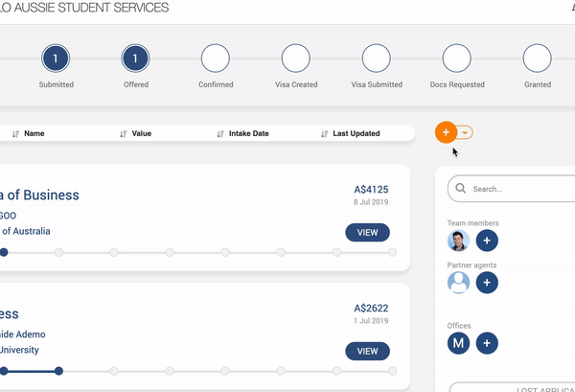Type in the Search field

coord(517,189)
